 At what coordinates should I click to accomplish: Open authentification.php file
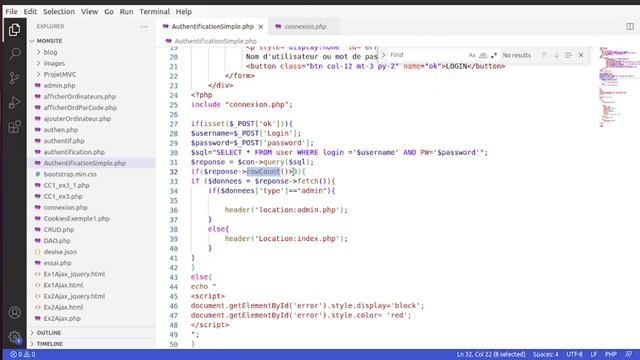click(74, 151)
